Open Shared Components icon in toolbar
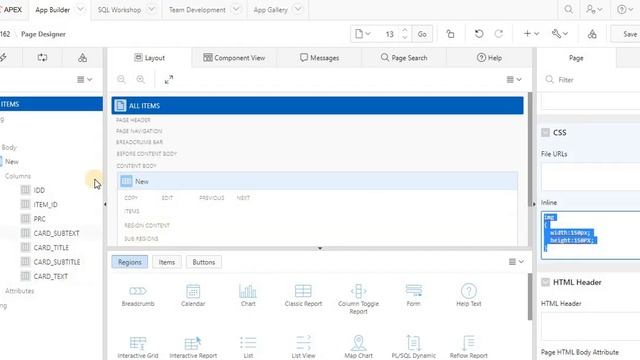The width and height of the screenshot is (640, 360). tap(592, 34)
